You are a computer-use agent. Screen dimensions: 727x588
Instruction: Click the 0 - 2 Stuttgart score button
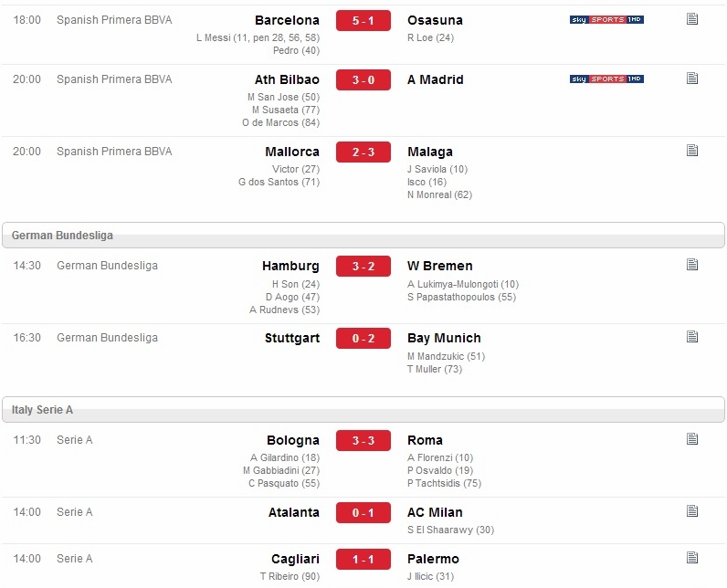(x=363, y=338)
